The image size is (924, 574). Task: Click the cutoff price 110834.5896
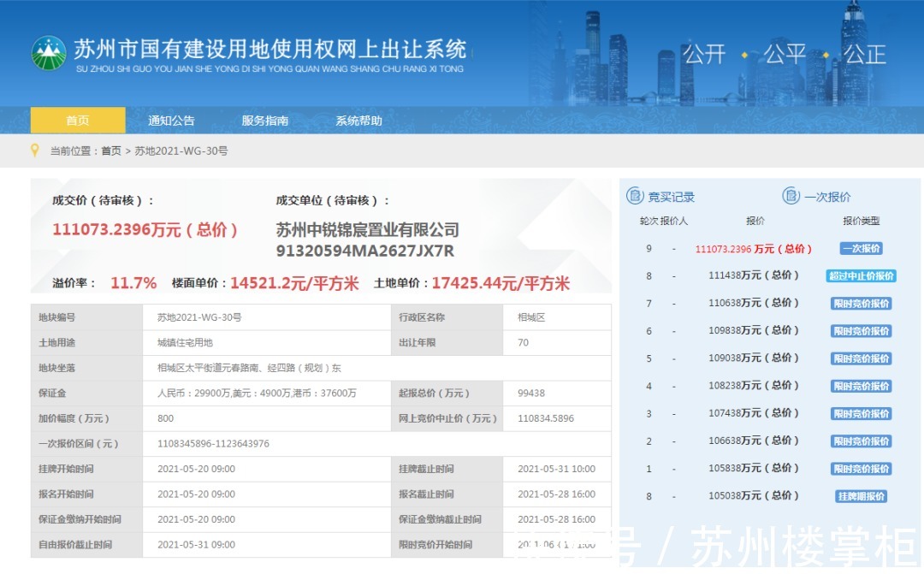coord(546,418)
